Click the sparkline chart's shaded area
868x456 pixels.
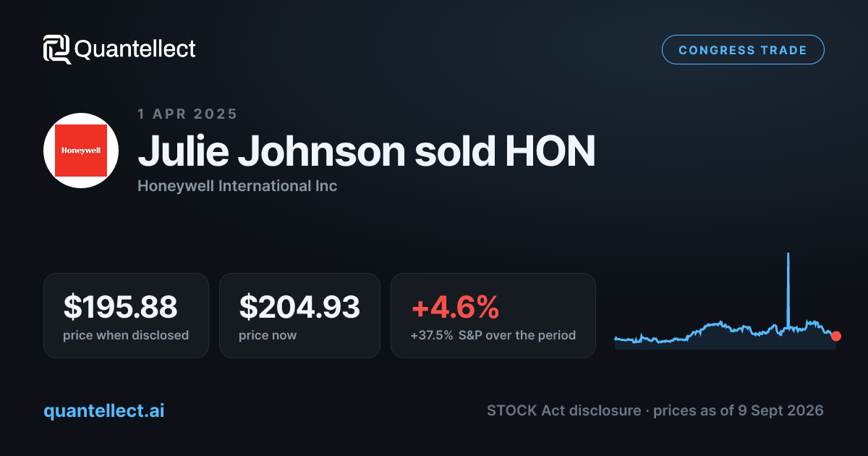click(723, 342)
